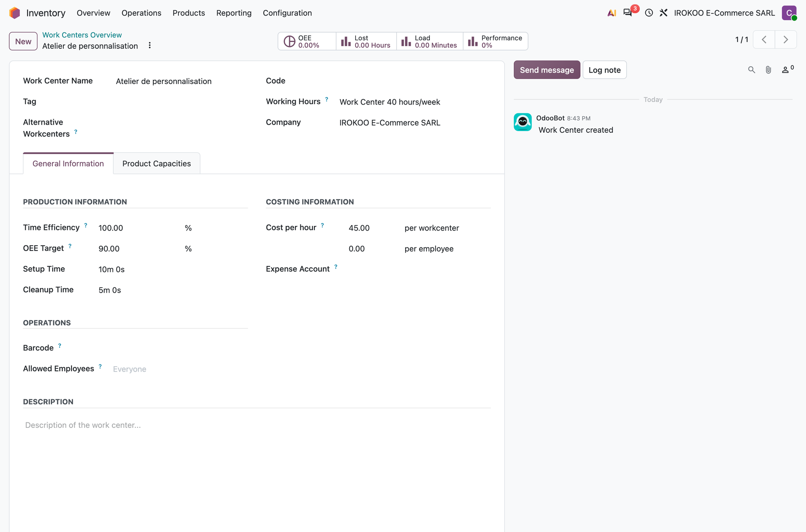Open the user avatar menu

(789, 13)
